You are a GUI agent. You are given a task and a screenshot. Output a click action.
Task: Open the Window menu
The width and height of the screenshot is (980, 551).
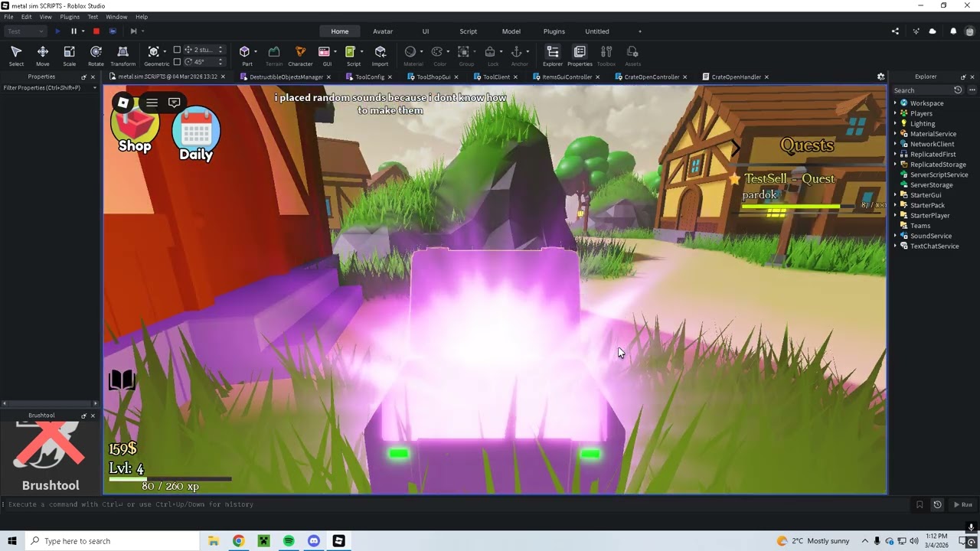pos(116,17)
